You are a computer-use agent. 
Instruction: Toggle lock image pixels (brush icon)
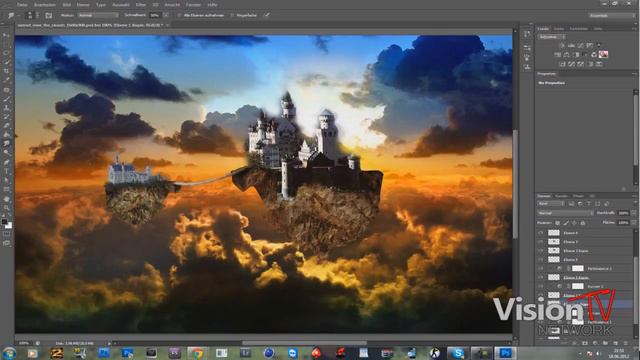click(566, 223)
